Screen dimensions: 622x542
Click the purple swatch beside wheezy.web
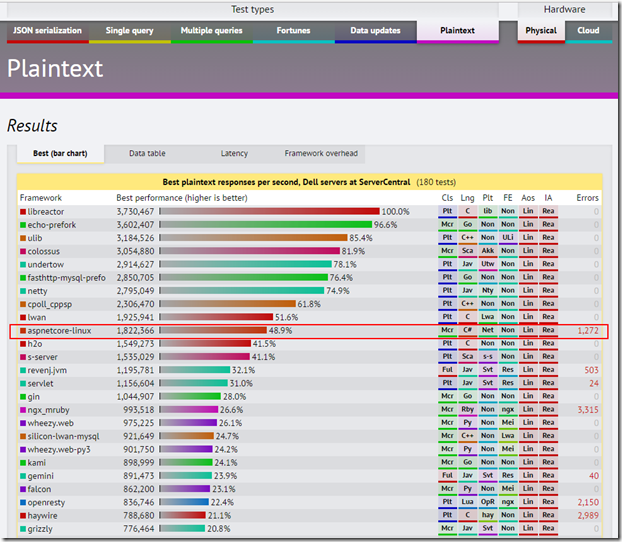pos(23,423)
